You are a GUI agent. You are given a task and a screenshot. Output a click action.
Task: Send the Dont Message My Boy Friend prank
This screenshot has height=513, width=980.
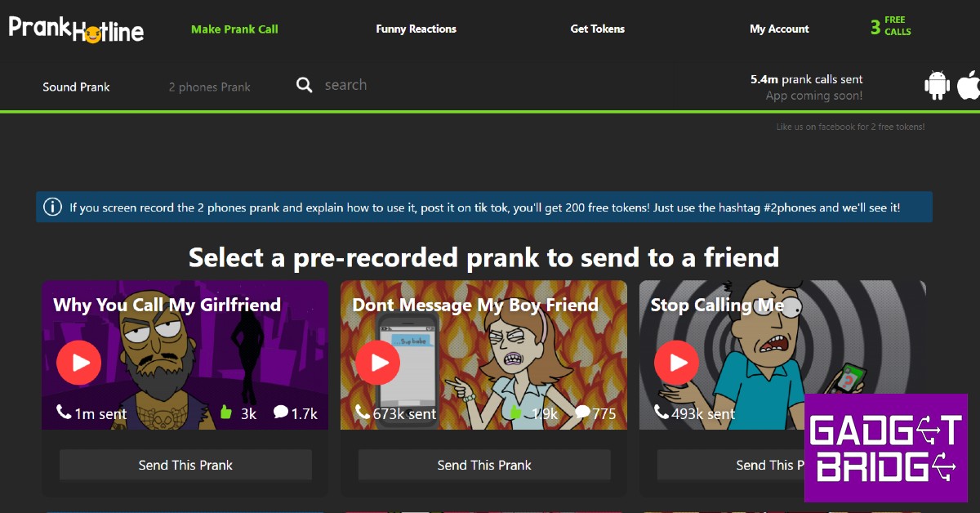pyautogui.click(x=484, y=465)
